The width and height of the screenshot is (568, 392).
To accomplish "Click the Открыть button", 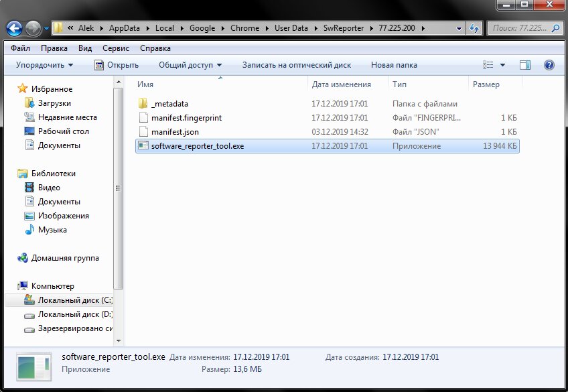I will 117,65.
